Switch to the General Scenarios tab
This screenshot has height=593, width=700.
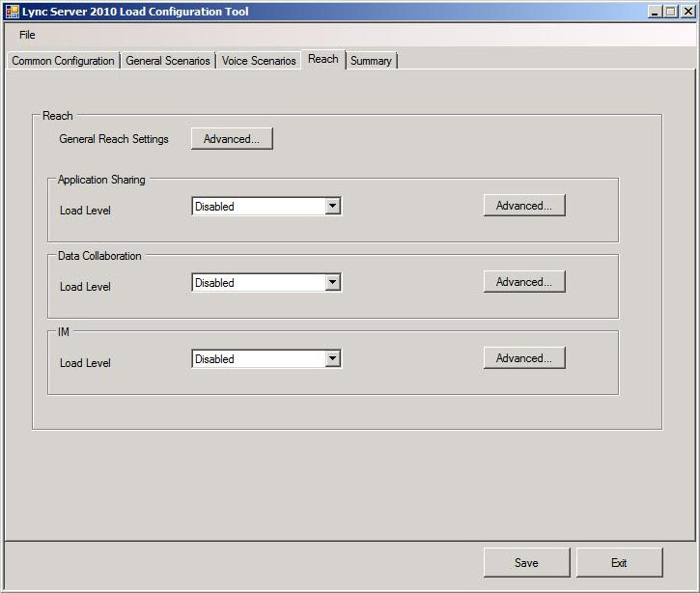click(168, 61)
